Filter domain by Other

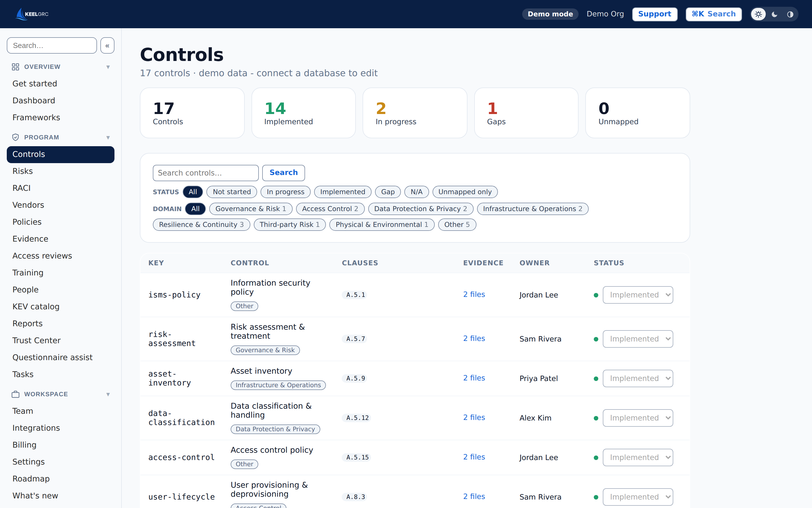coord(457,224)
